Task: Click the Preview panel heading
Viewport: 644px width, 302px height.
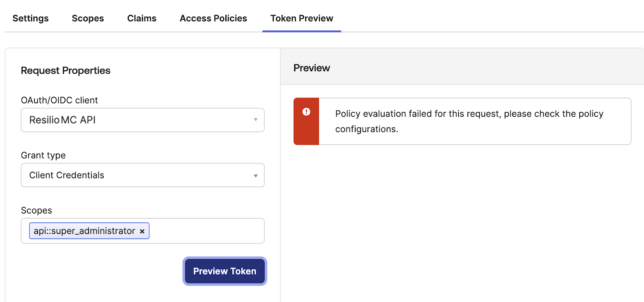Action: click(312, 68)
